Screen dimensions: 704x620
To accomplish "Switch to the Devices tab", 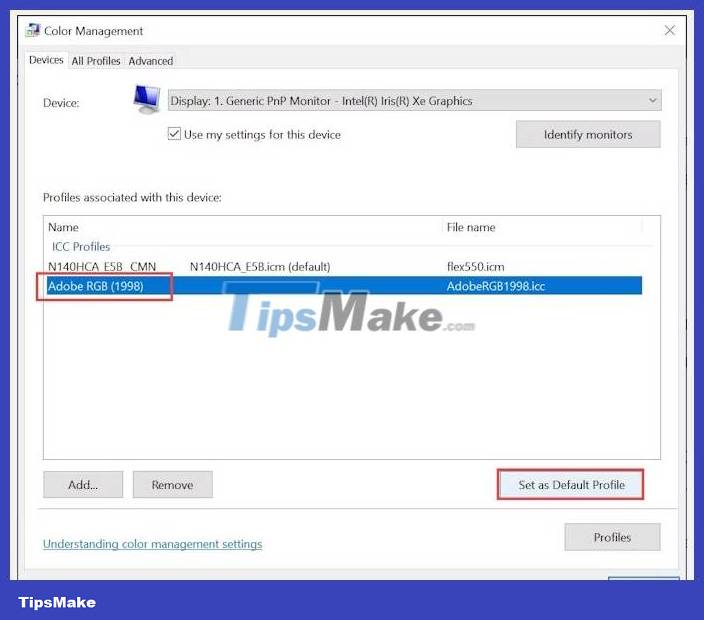I will pyautogui.click(x=46, y=60).
